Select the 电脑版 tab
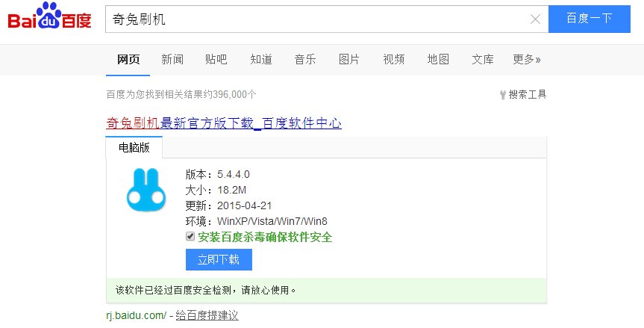Viewport: 644px width, 328px height. click(x=134, y=147)
